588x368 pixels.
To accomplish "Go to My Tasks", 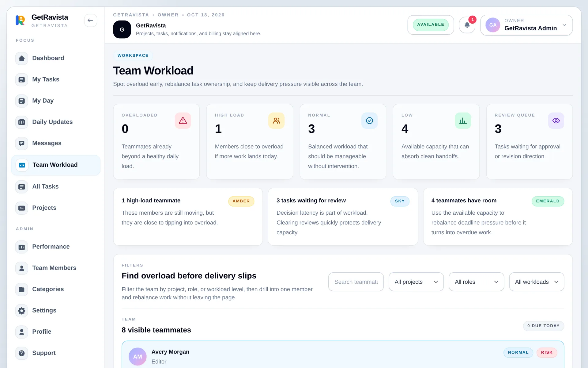I will [x=56, y=79].
